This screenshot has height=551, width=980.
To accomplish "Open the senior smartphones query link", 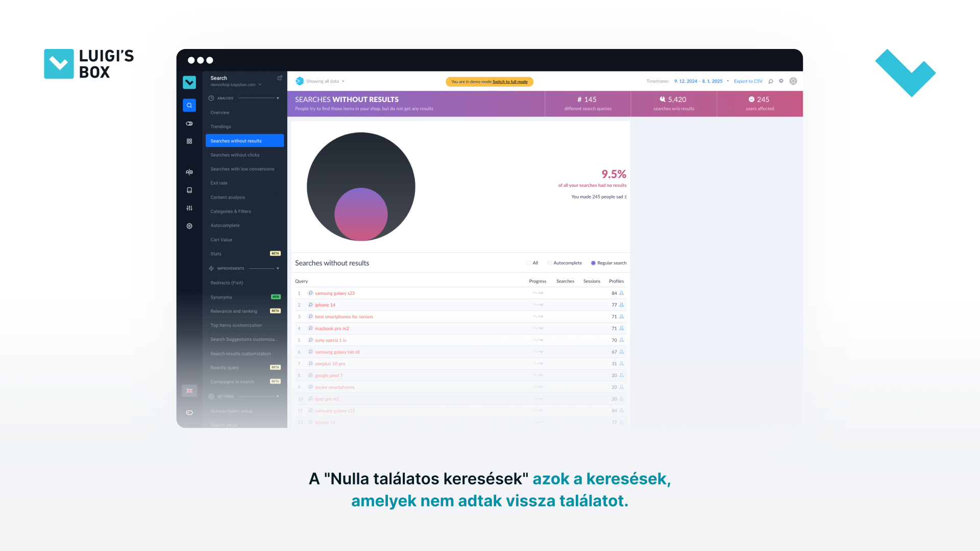I will pyautogui.click(x=335, y=387).
